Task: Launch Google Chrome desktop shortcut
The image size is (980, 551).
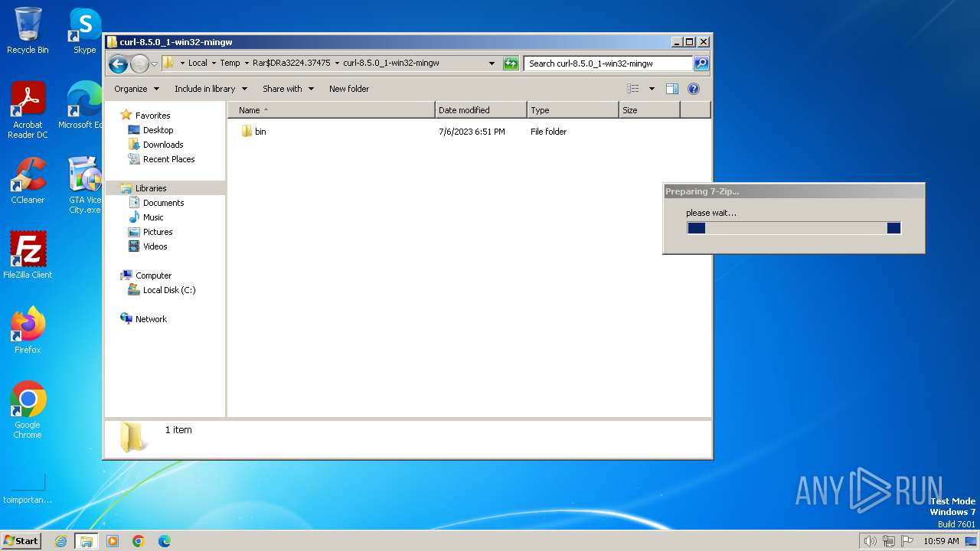Action: (x=28, y=410)
